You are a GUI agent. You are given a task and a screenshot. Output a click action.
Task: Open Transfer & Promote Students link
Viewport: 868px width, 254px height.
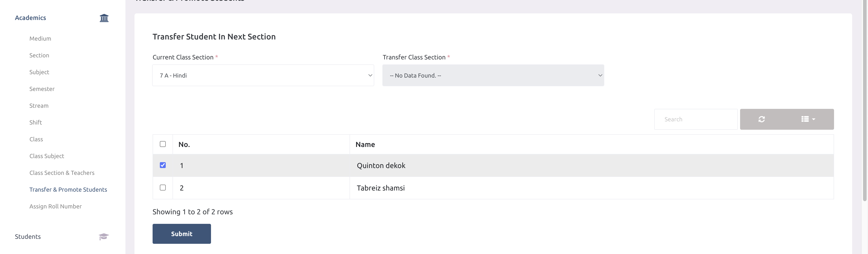[x=68, y=190]
